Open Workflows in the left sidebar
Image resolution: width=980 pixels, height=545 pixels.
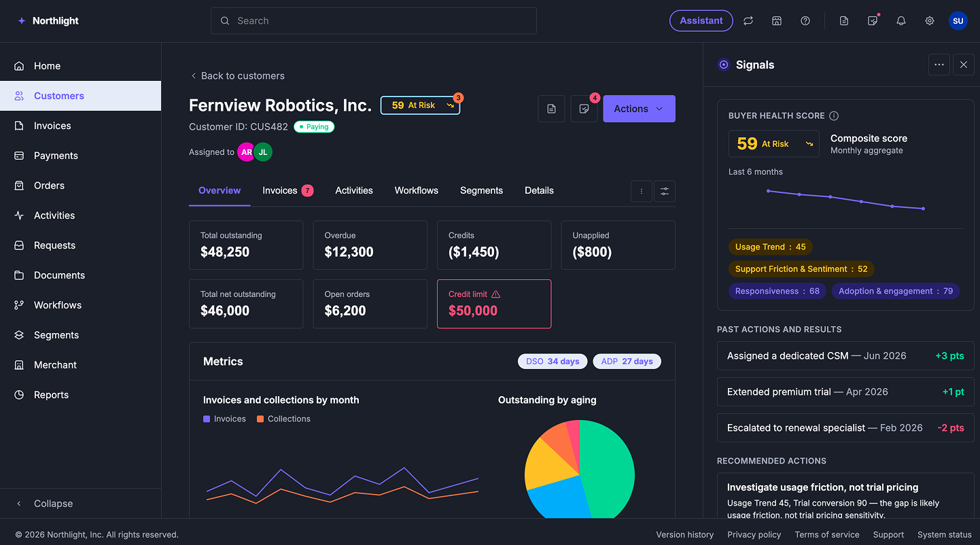point(81,305)
